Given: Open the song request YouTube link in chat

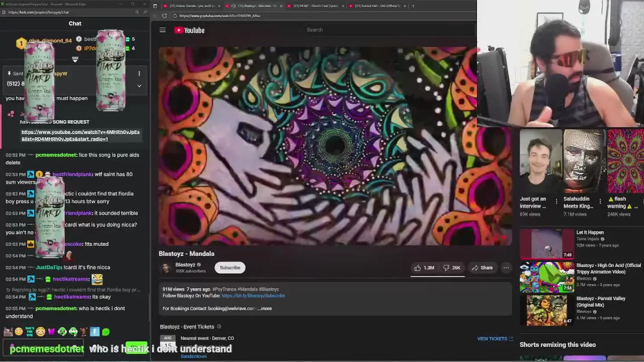Looking at the screenshot, I should click(80, 135).
